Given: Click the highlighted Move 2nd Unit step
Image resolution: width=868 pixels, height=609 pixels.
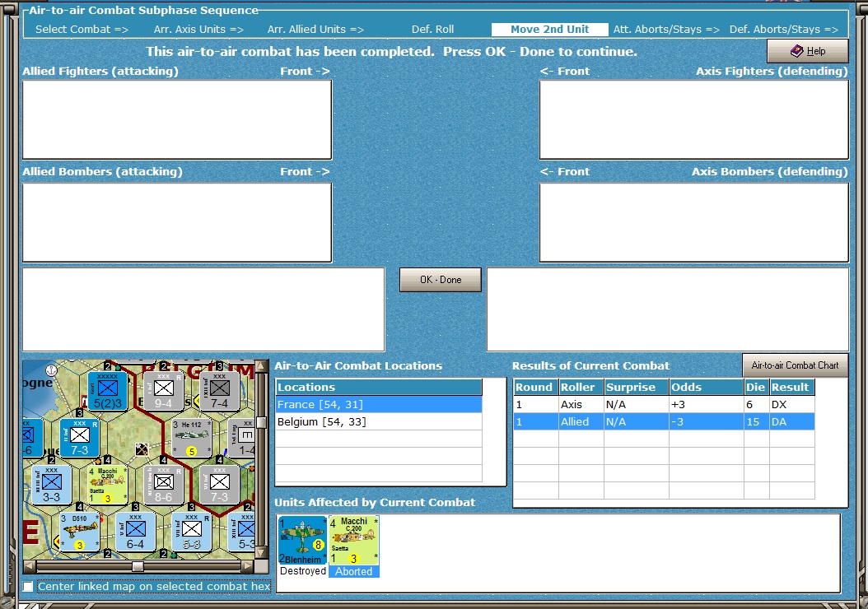Looking at the screenshot, I should (549, 30).
